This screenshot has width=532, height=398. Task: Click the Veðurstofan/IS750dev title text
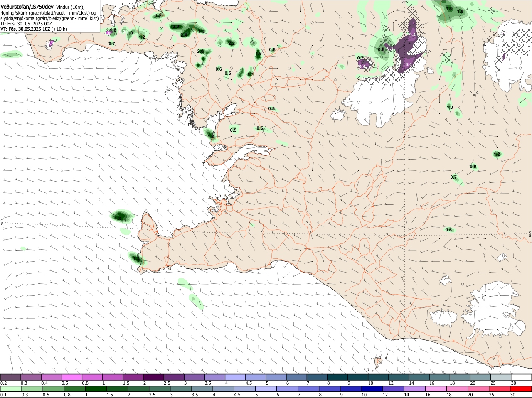coord(27,6)
